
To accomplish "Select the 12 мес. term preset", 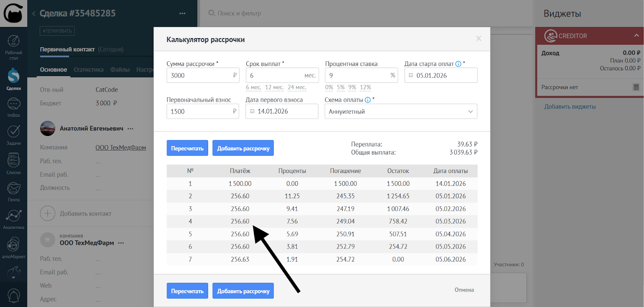I will tap(274, 87).
